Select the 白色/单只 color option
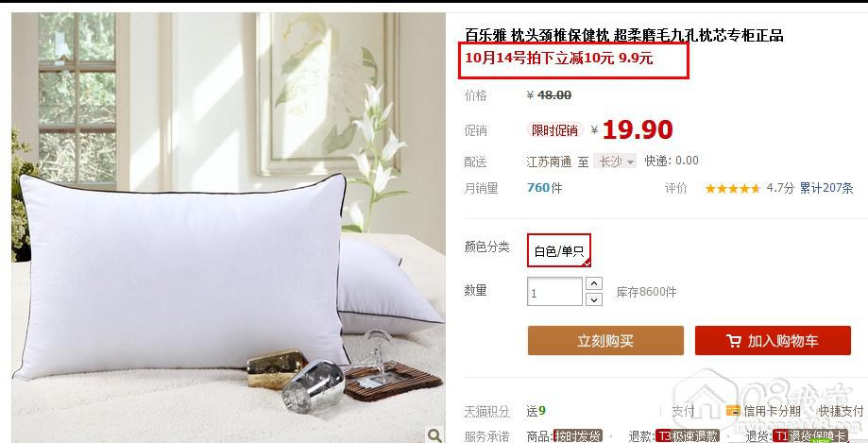Image resolution: width=868 pixels, height=443 pixels. [559, 250]
